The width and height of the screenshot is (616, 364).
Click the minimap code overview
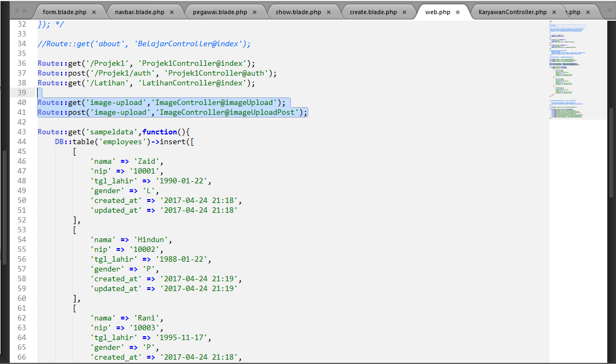(x=577, y=70)
